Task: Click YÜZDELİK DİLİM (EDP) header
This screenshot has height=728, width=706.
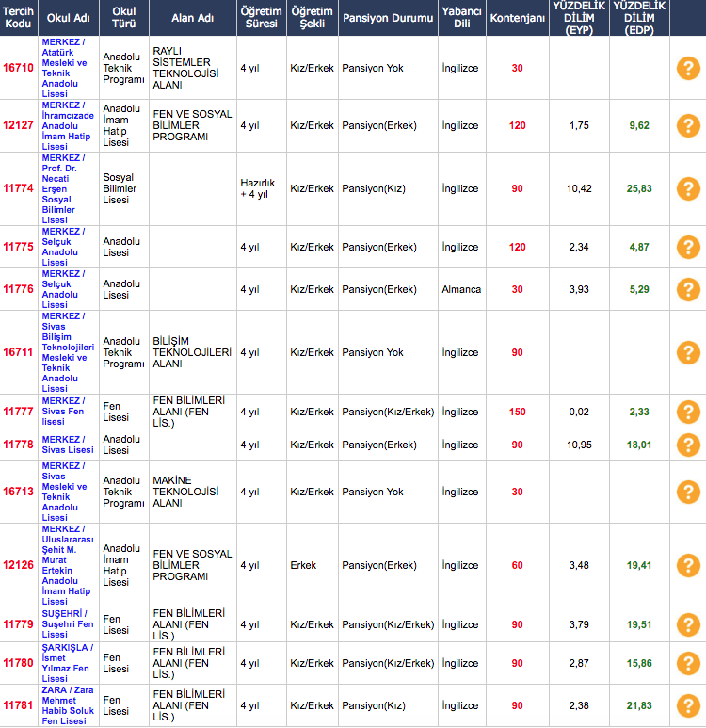Action: coord(639,18)
